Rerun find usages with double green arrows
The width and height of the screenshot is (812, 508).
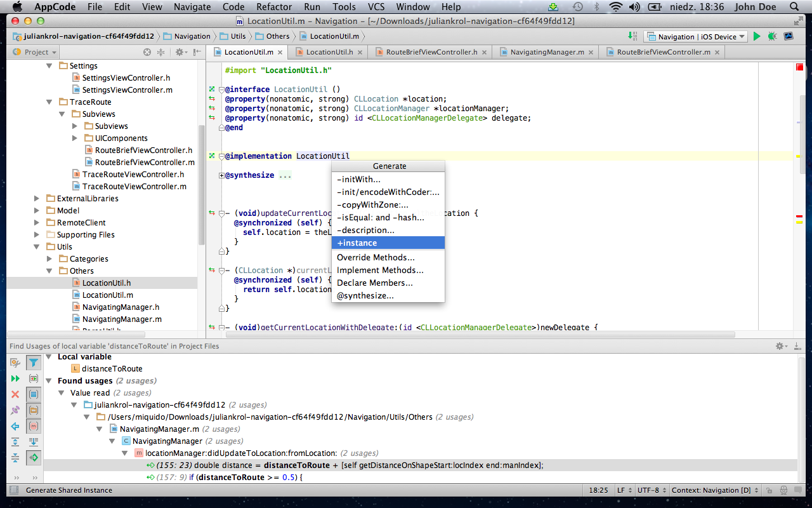pos(15,378)
